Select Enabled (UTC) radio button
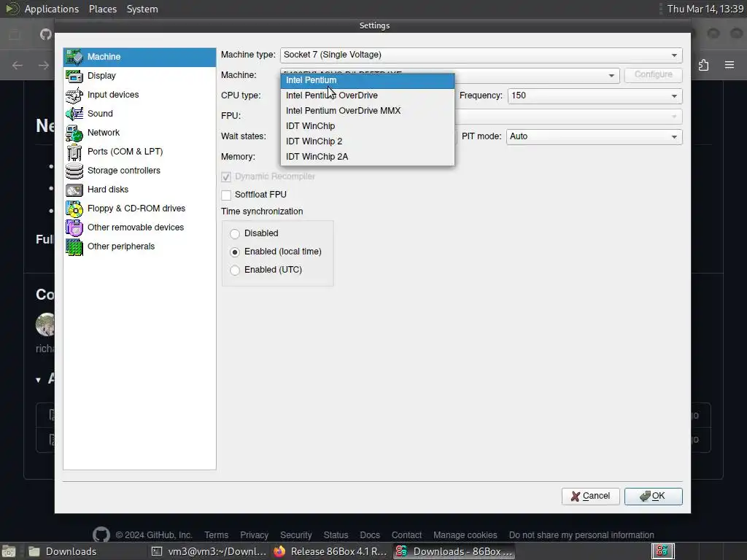The image size is (747, 560). coord(235,270)
